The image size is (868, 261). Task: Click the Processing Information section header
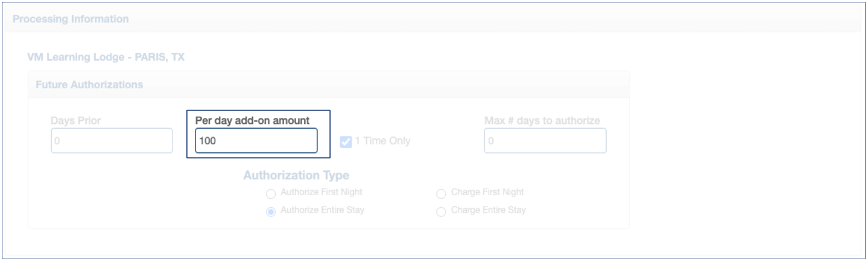pos(71,19)
